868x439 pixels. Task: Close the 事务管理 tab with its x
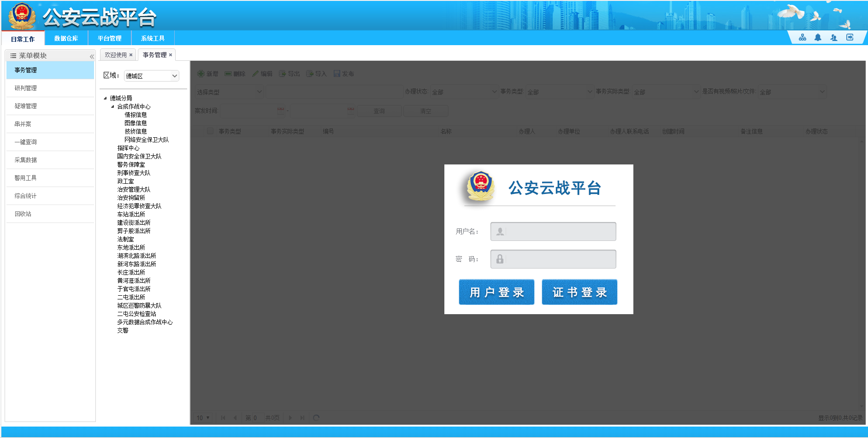click(171, 55)
